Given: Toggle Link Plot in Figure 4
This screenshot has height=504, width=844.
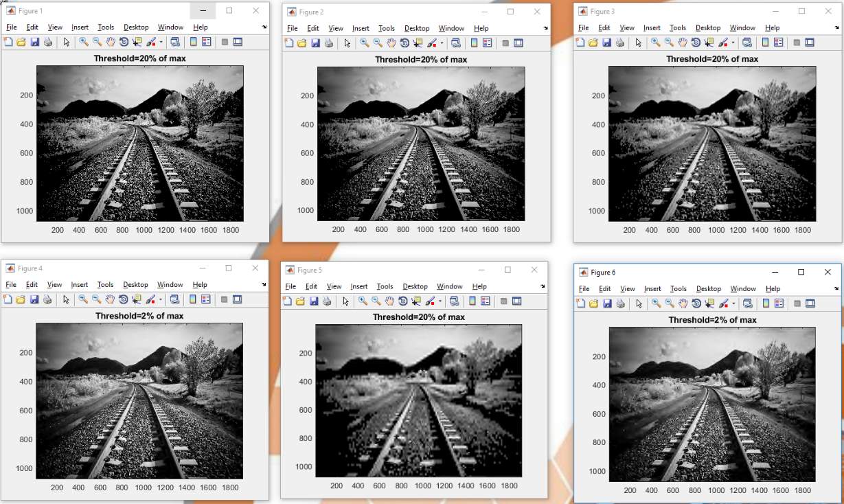Looking at the screenshot, I should click(x=174, y=299).
